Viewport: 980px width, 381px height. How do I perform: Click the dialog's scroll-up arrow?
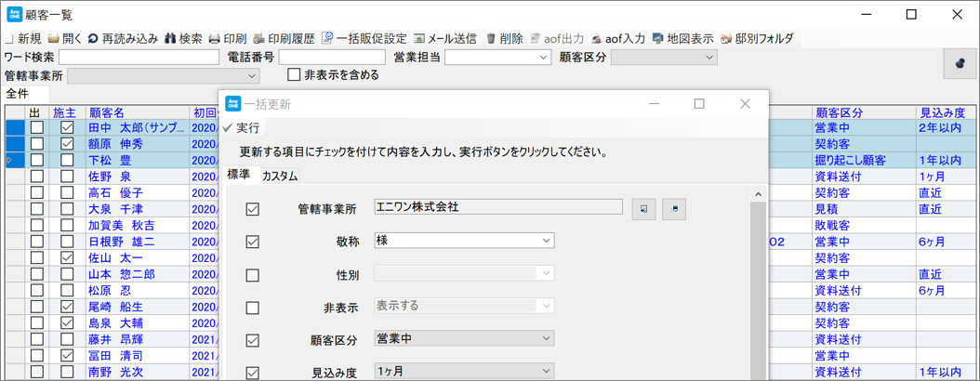pos(759,195)
